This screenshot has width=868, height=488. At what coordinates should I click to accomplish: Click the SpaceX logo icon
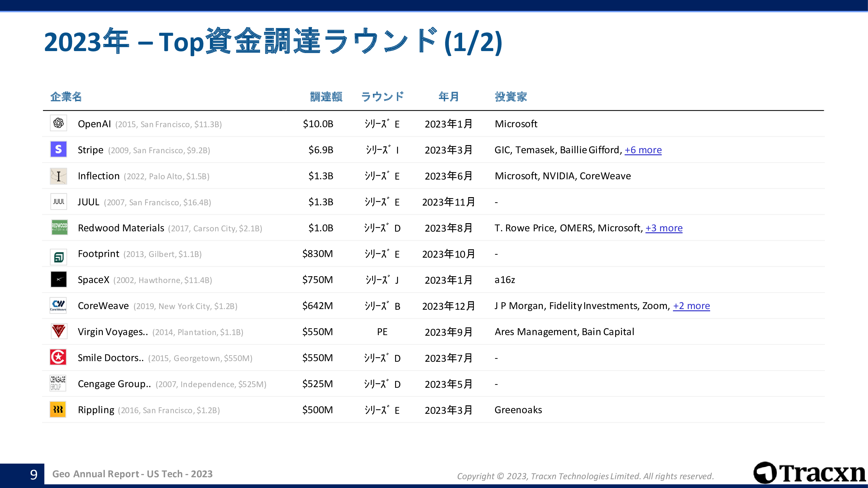tap(58, 279)
